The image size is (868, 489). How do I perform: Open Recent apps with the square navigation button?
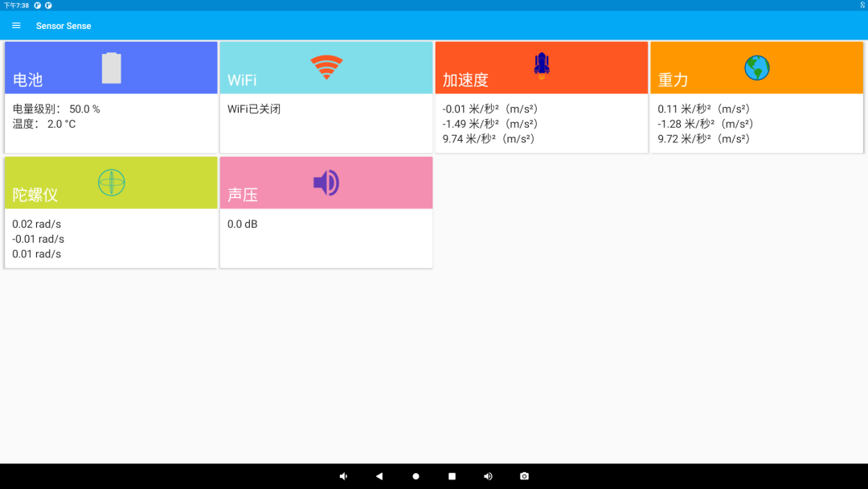coord(452,476)
